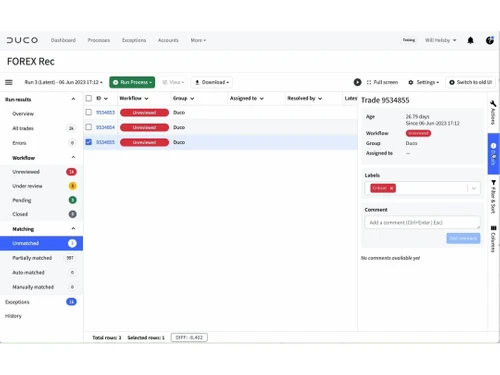Go to the Dashboard menu
The width and height of the screenshot is (500, 375).
point(63,40)
